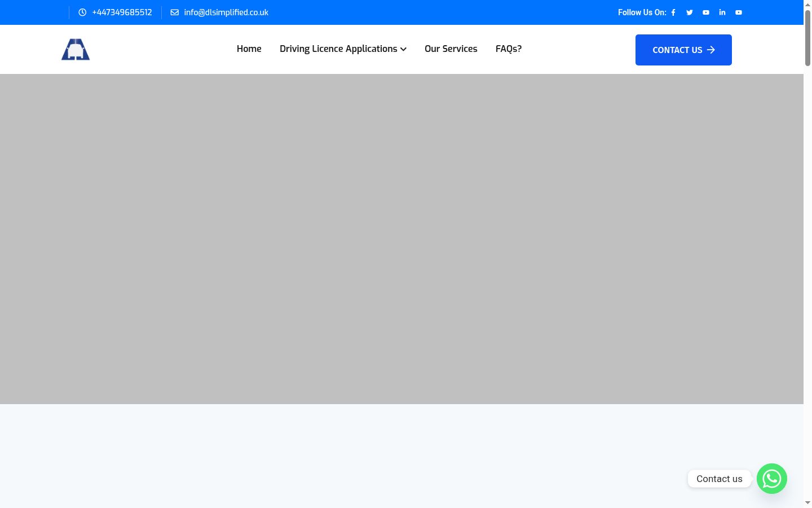Open the YouTube icon after the LinkedIn icon
This screenshot has height=508, width=812.
pos(739,12)
